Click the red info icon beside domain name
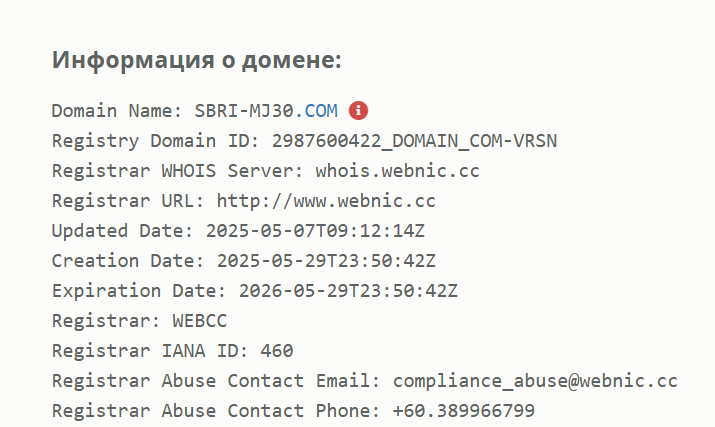This screenshot has width=715, height=427. click(358, 110)
